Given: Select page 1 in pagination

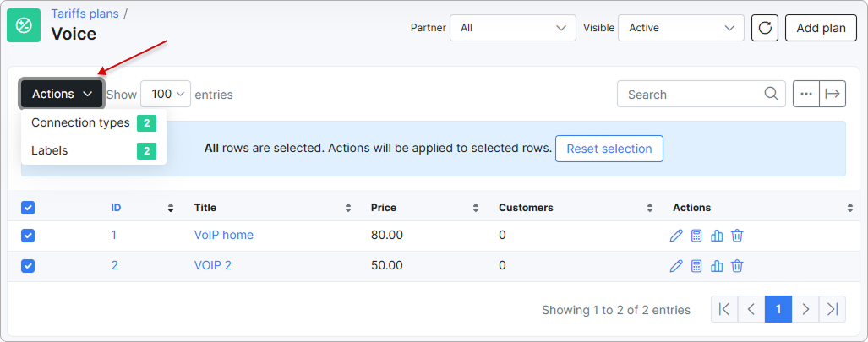Looking at the screenshot, I should pos(778,309).
